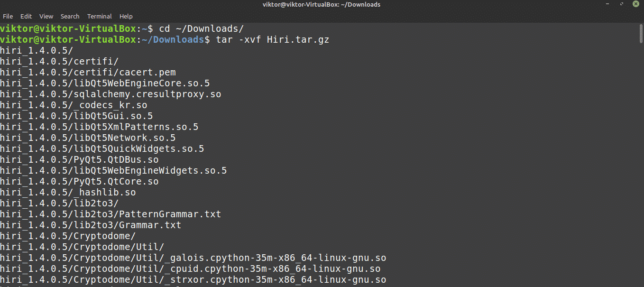The image size is (644, 287).
Task: Click the _galois.cpython output line
Action: coord(193,258)
